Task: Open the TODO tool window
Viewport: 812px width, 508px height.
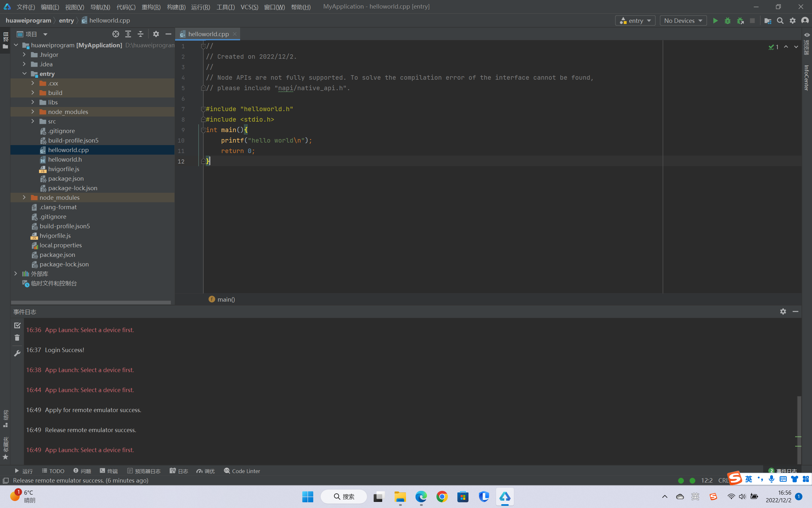Action: (x=53, y=471)
